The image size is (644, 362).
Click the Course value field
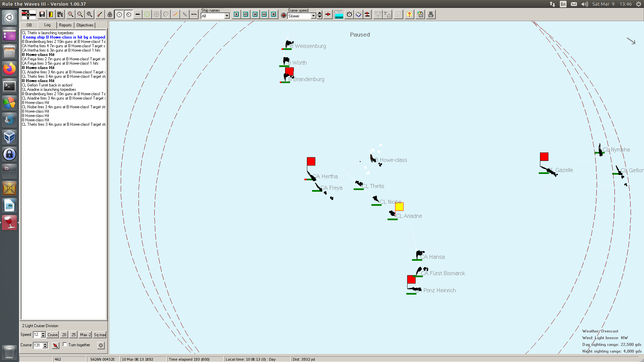tap(38, 345)
